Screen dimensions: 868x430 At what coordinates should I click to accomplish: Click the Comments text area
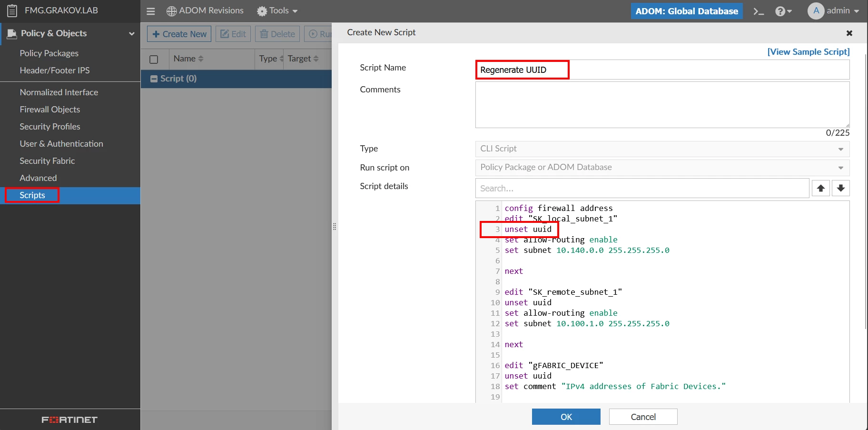(x=662, y=105)
